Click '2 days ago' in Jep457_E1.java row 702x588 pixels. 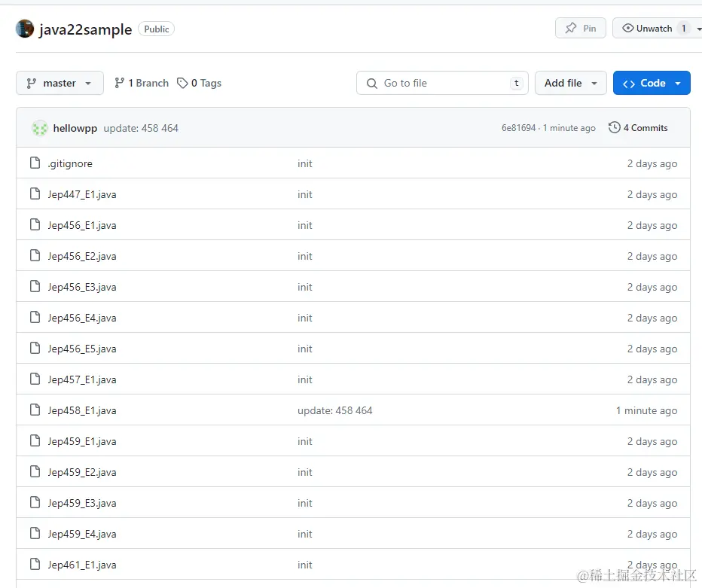652,380
